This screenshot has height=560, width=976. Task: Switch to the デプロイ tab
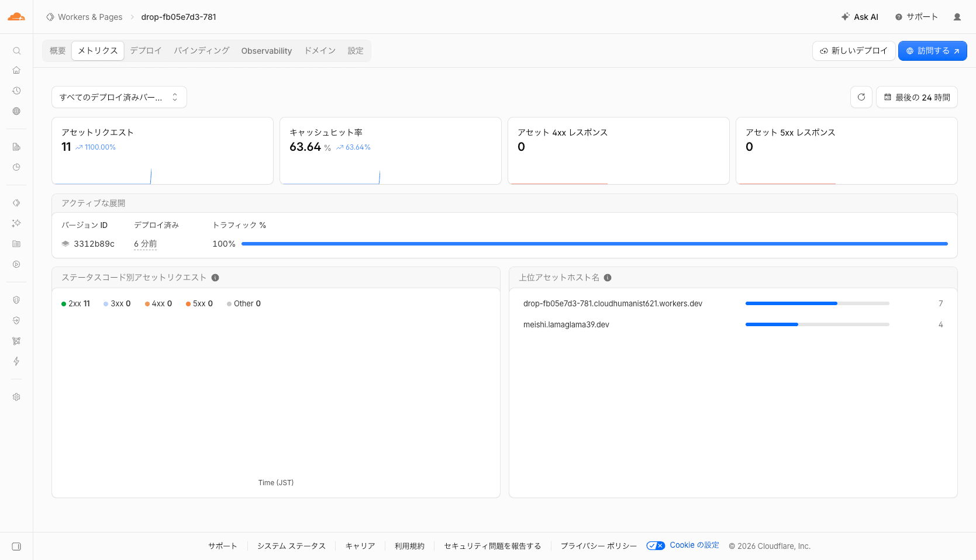tap(146, 51)
